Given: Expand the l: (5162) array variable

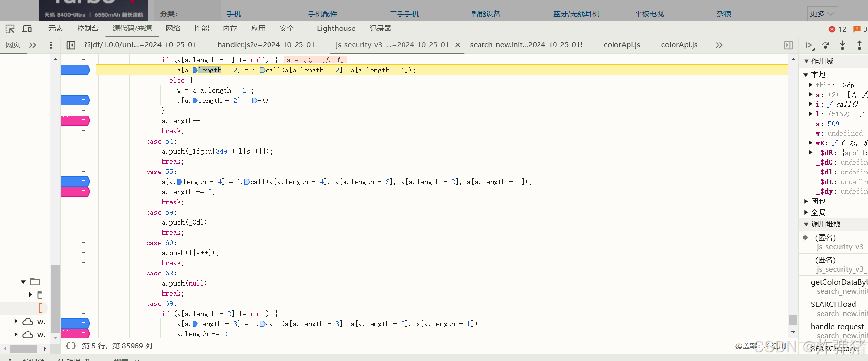Looking at the screenshot, I should (x=811, y=114).
